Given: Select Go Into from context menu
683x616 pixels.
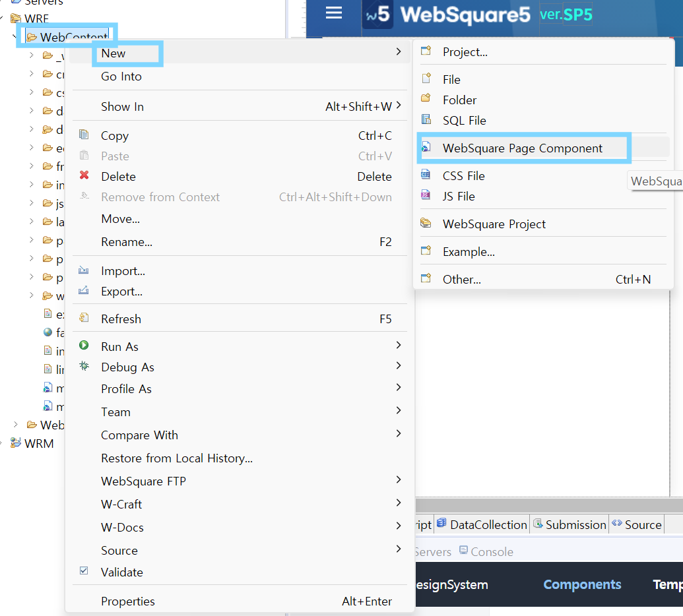Looking at the screenshot, I should [x=240, y=77].
